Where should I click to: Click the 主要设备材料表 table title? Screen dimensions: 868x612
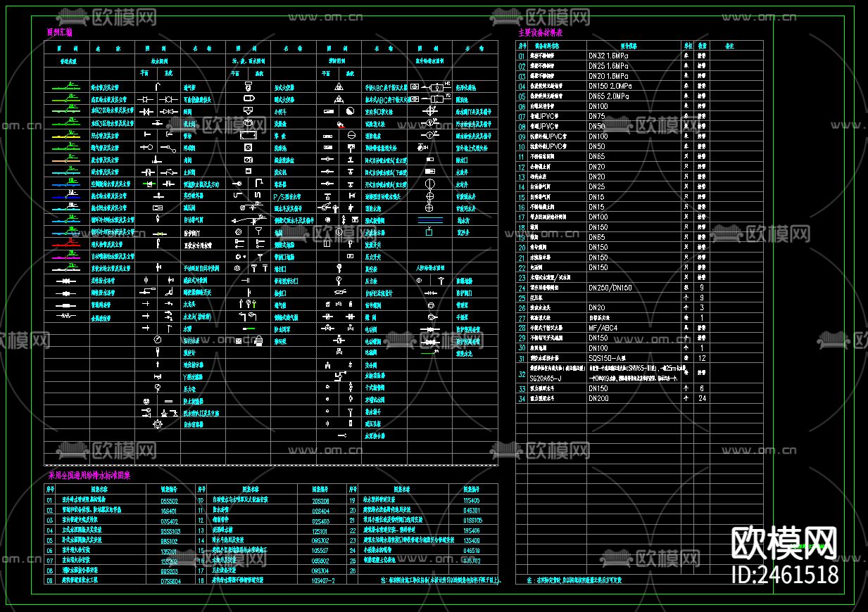click(x=540, y=32)
